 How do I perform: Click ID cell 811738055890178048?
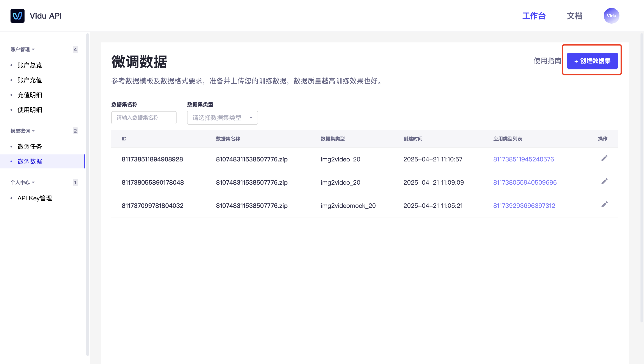point(153,182)
